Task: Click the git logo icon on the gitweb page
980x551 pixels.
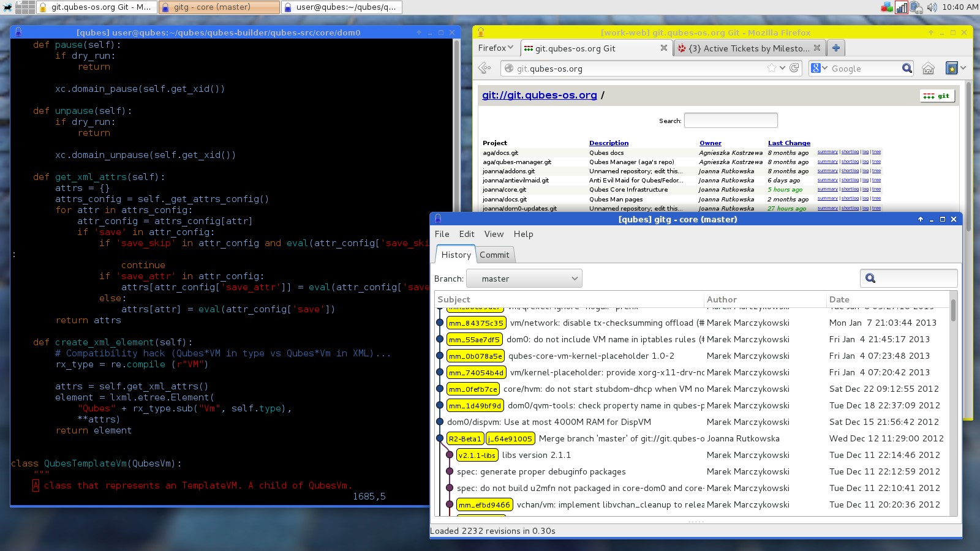Action: pyautogui.click(x=938, y=96)
